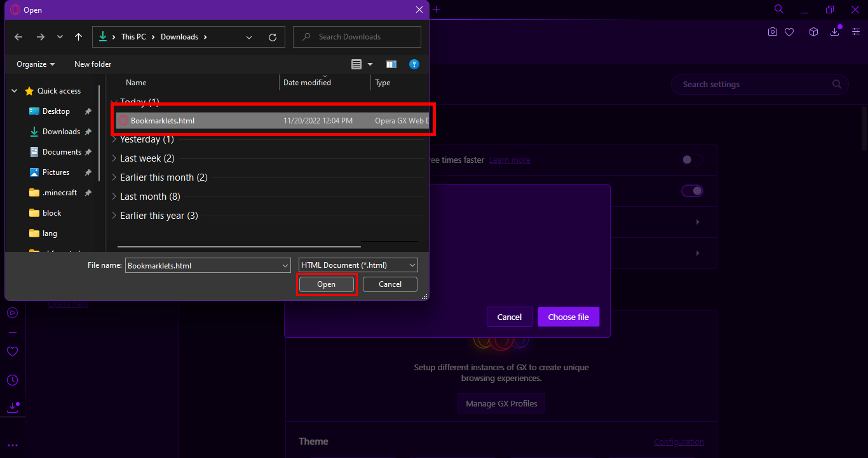This screenshot has height=458, width=868.
Task: Open the Player icon in sidebar
Action: pyautogui.click(x=12, y=313)
